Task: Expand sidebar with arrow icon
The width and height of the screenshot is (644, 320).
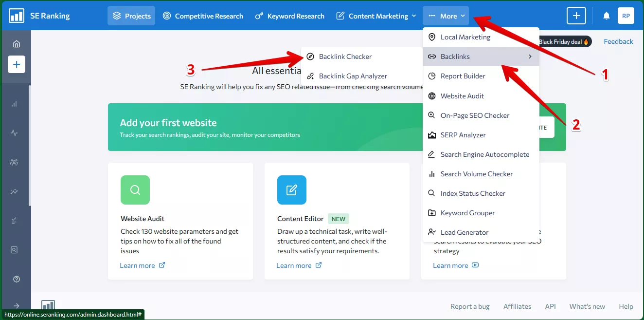Action: pyautogui.click(x=17, y=306)
